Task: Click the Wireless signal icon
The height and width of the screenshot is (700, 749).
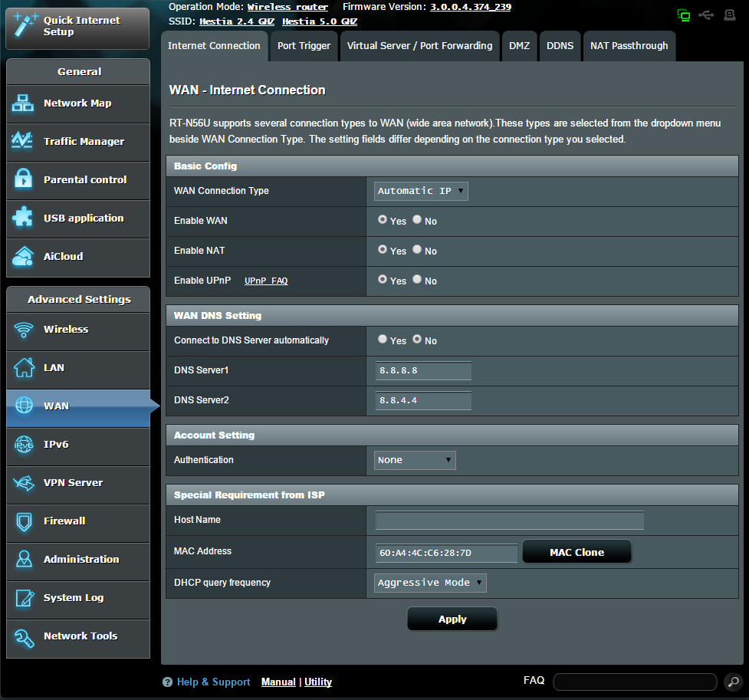Action: pyautogui.click(x=24, y=329)
